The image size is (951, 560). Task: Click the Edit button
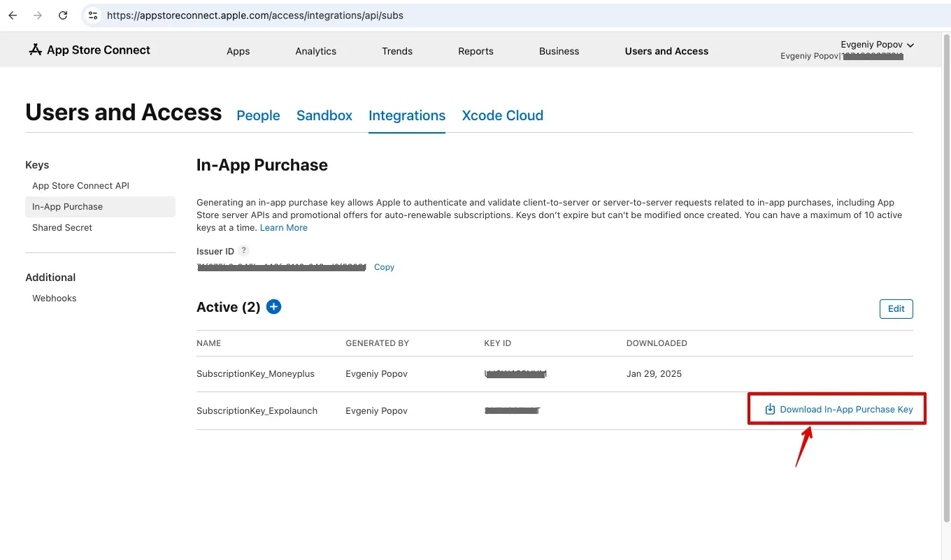point(896,308)
